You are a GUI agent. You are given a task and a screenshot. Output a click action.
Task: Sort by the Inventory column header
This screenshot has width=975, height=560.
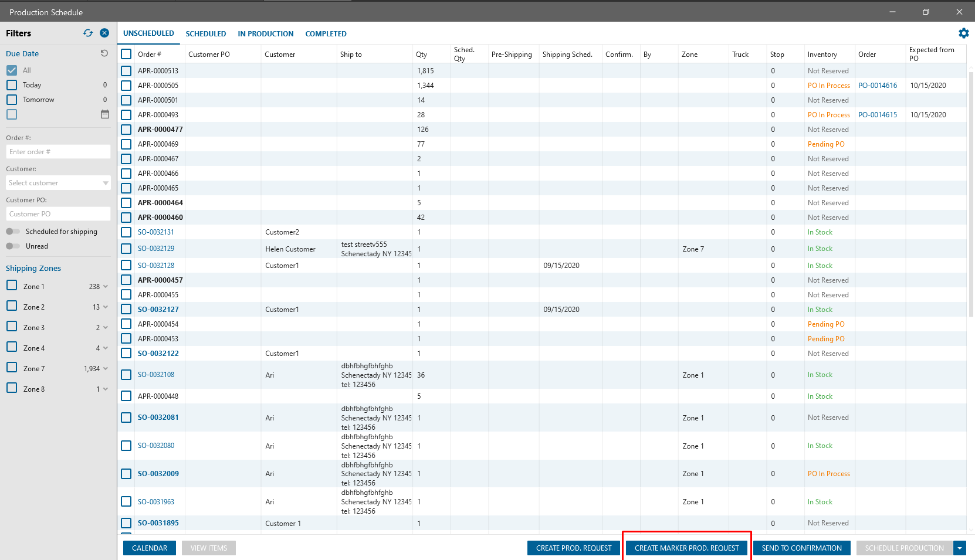(822, 55)
